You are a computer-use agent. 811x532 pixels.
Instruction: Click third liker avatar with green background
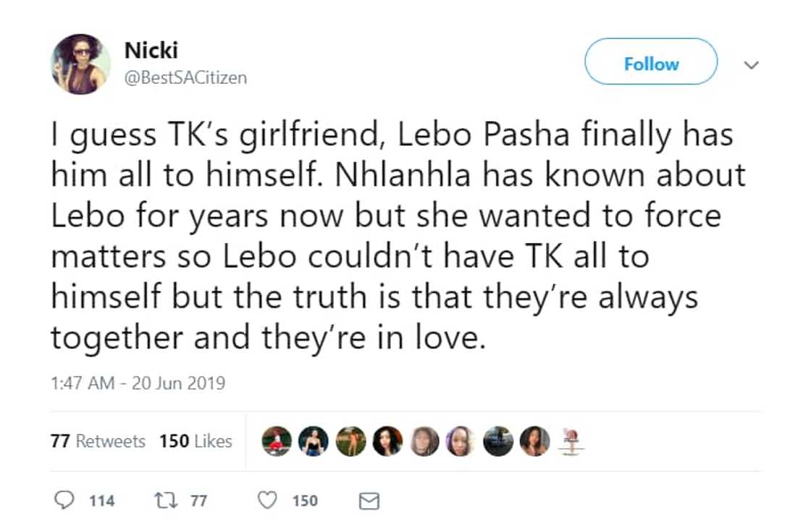[350, 441]
